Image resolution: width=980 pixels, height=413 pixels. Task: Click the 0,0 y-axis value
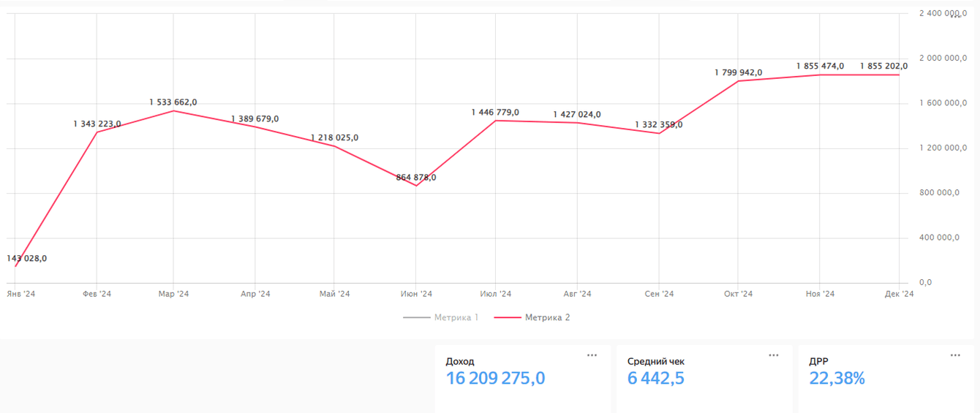925,282
